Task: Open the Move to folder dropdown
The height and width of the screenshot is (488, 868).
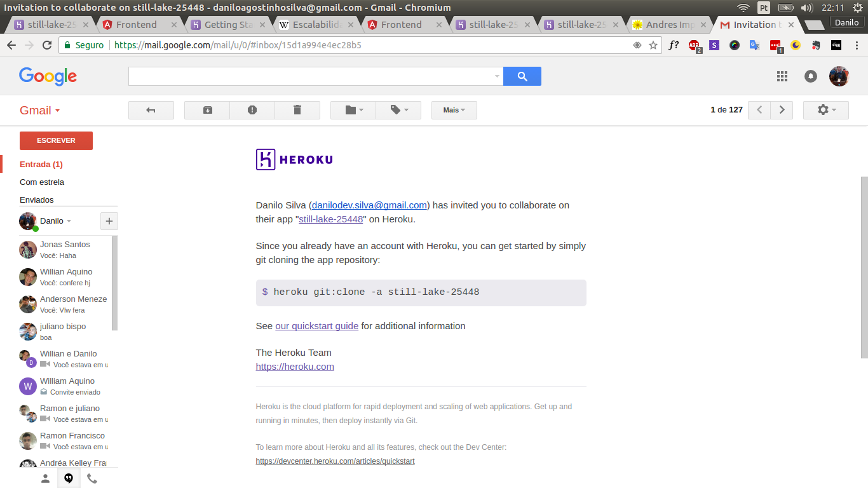Action: click(353, 110)
